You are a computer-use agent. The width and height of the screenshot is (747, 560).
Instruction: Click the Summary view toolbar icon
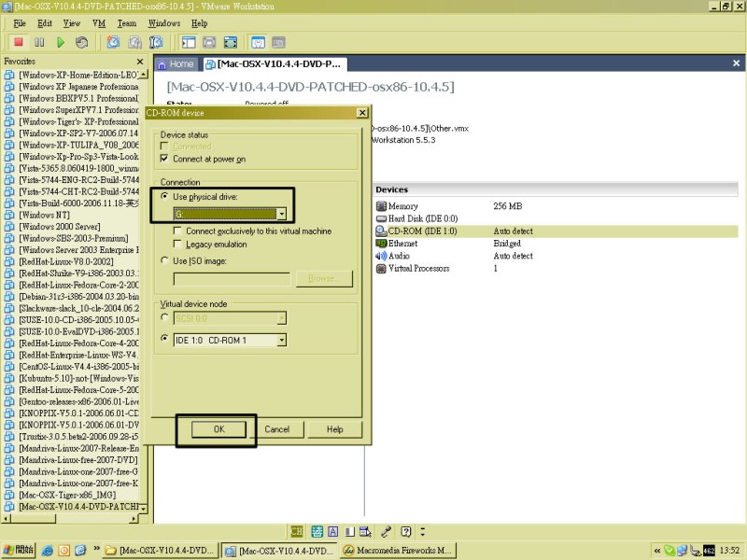[258, 42]
